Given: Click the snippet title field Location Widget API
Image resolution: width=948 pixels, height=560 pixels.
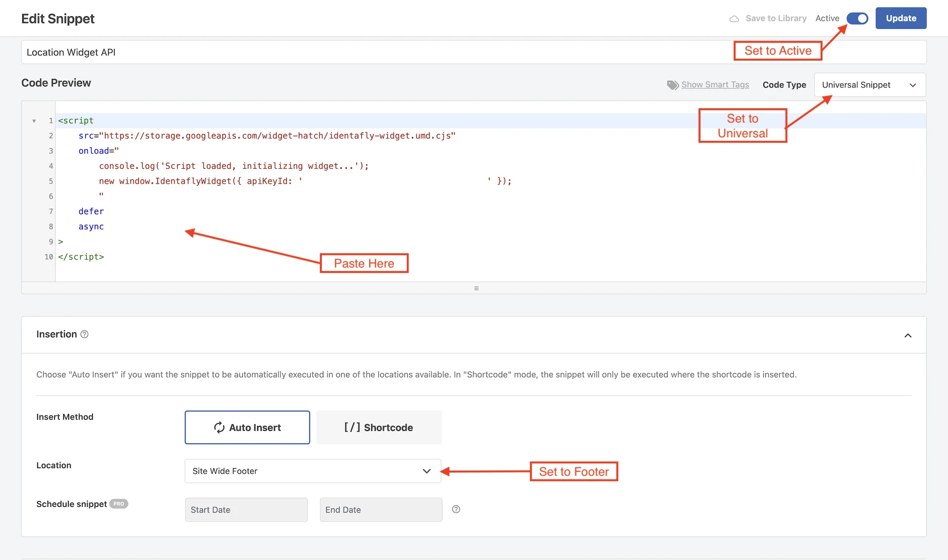Looking at the screenshot, I should coord(474,52).
